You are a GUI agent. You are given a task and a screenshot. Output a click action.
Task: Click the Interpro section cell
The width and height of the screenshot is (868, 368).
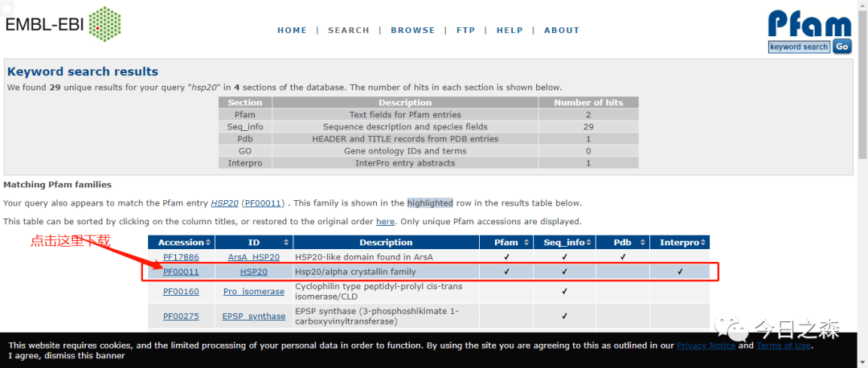tap(245, 163)
